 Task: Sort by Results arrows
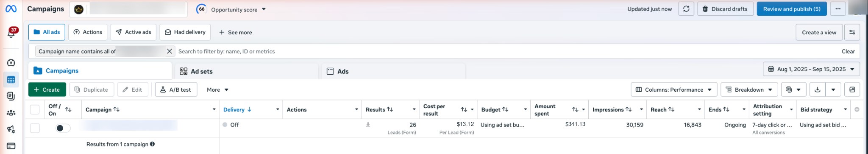coord(390,109)
